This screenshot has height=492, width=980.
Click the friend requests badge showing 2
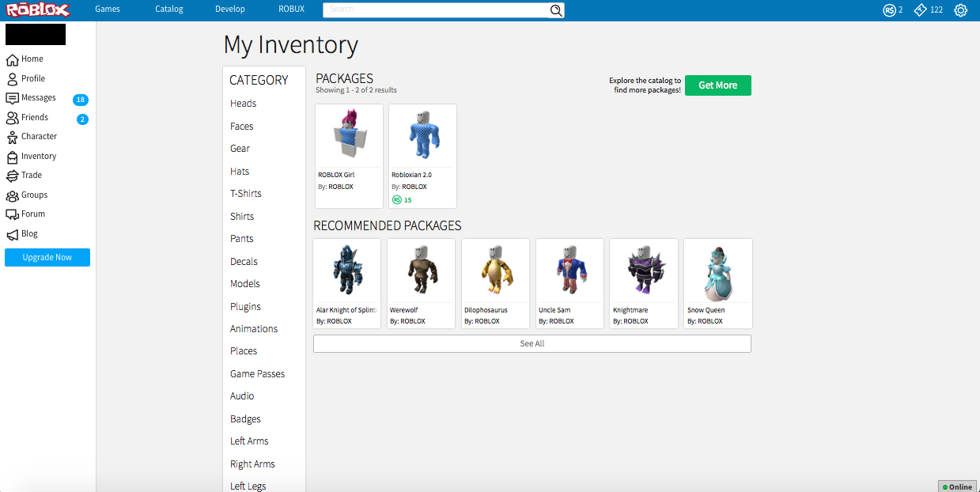coord(82,119)
